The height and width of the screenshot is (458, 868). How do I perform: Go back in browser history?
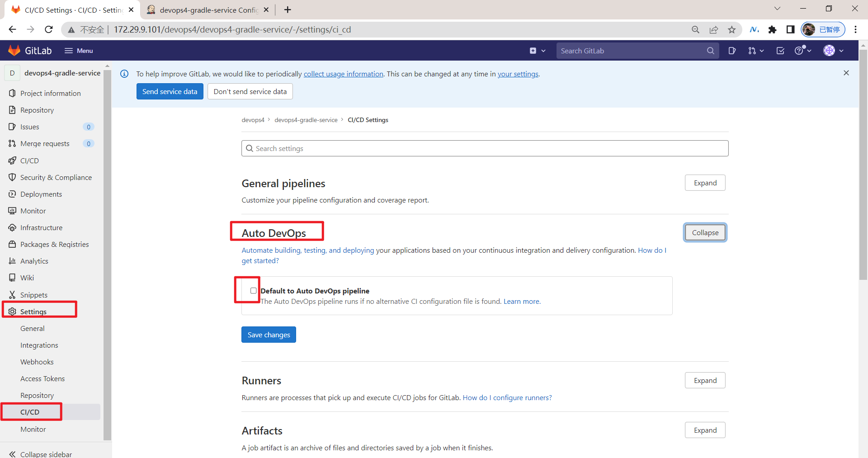(x=12, y=29)
